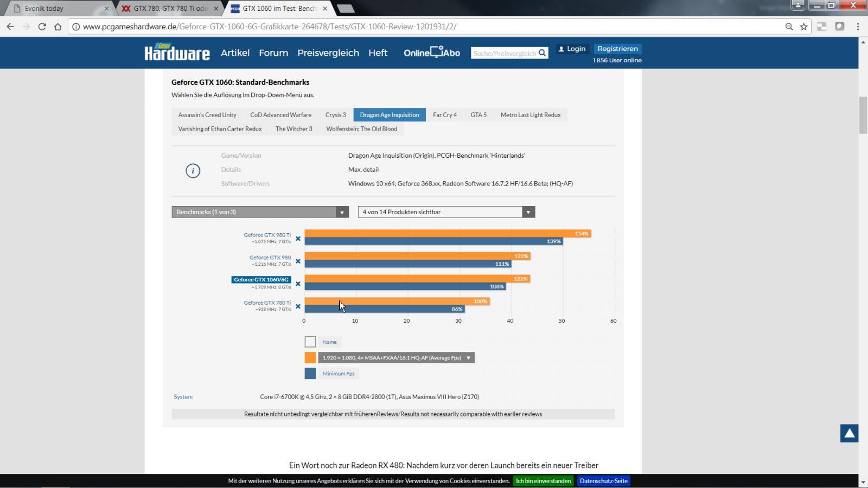Toggle the orange Average Fps series swatch
The image size is (868, 488).
click(x=310, y=357)
